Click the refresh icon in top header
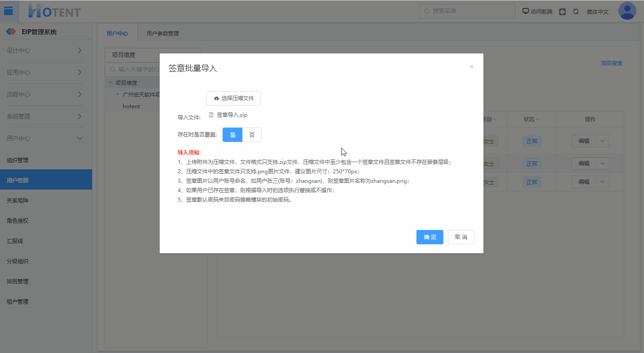The image size is (644, 353). tap(576, 12)
